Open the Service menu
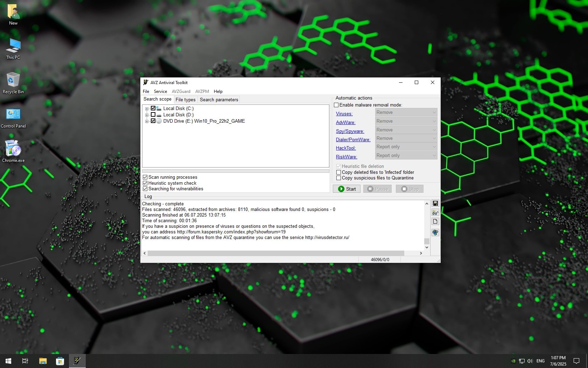Screen dimensions: 588x368 coord(160,91)
